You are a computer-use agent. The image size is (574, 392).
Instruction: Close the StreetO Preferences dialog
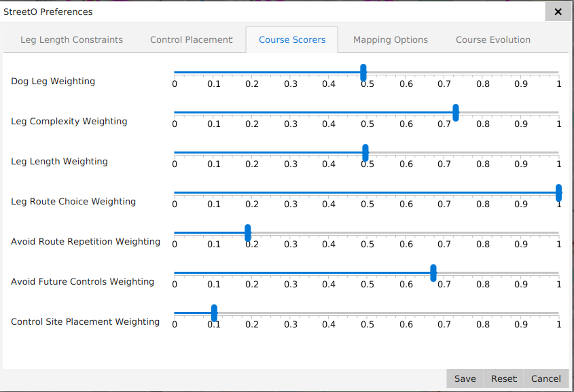(x=558, y=12)
